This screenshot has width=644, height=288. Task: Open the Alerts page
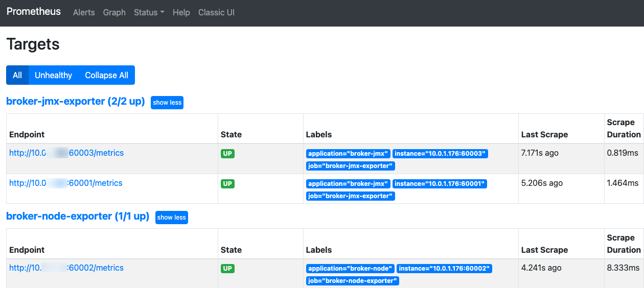click(x=84, y=12)
